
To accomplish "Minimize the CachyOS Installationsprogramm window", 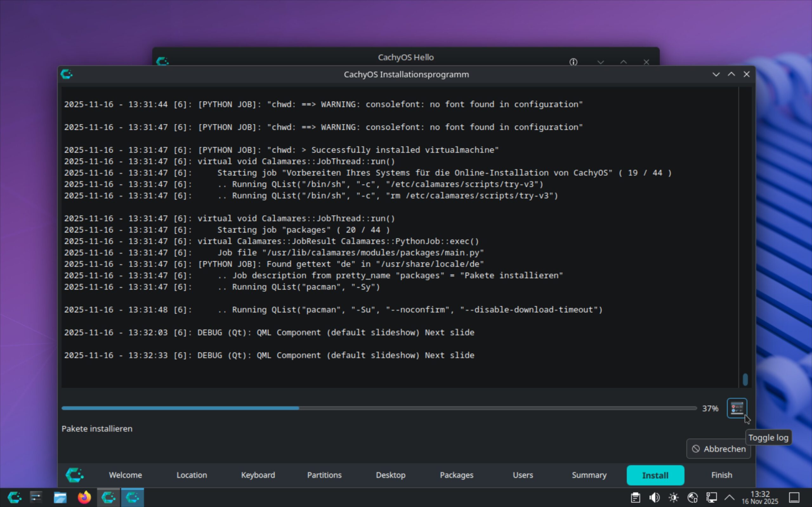I will pyautogui.click(x=716, y=74).
